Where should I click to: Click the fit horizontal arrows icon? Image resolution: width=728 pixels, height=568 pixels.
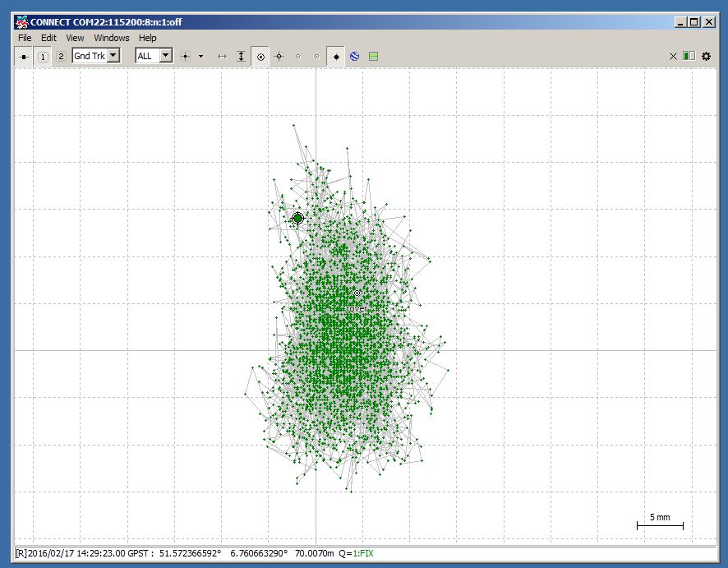click(x=222, y=56)
